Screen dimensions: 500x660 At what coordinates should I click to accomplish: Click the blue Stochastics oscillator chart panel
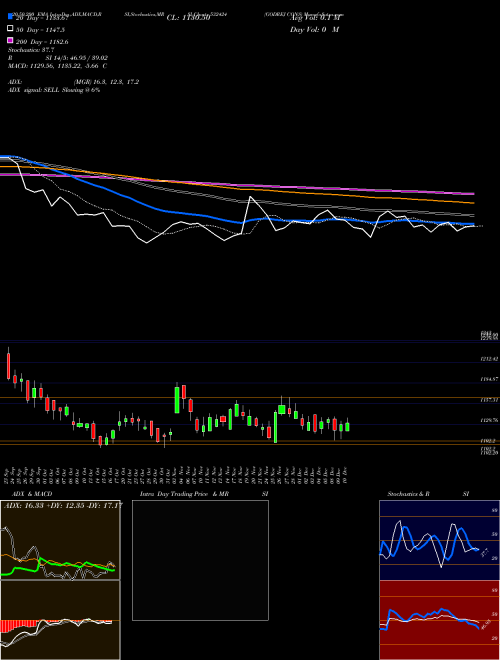tap(439, 540)
